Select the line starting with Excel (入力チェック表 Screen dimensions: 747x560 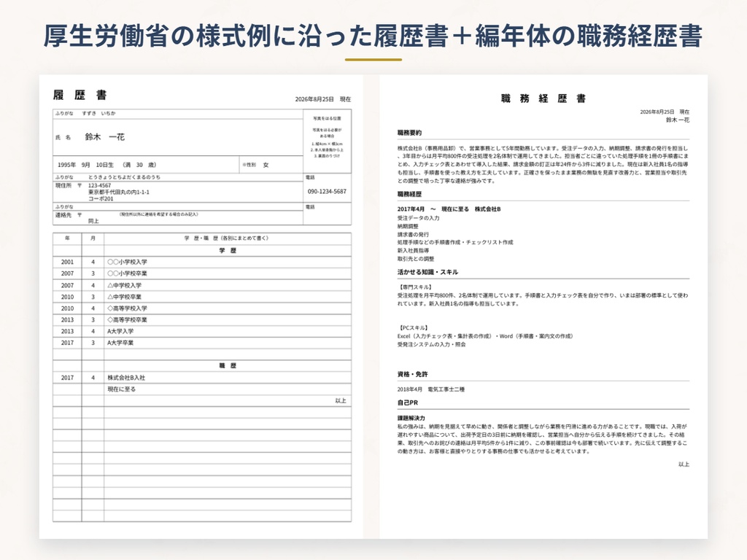(x=486, y=336)
